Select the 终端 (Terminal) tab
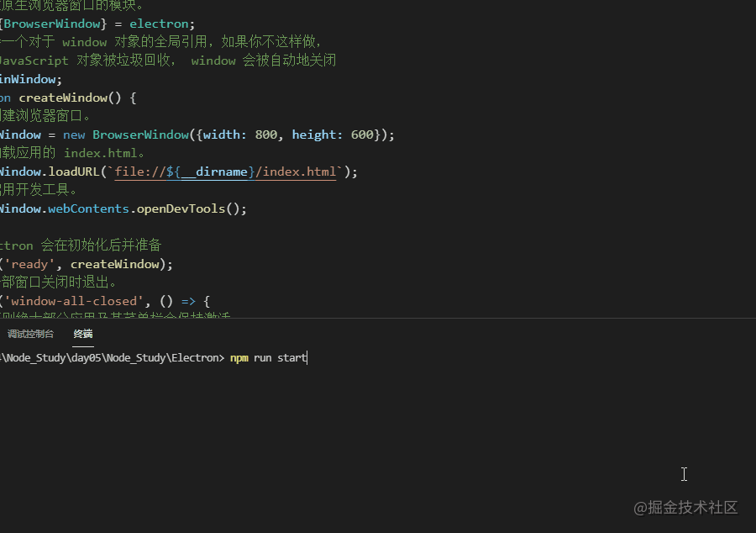756x533 pixels. pyautogui.click(x=82, y=333)
